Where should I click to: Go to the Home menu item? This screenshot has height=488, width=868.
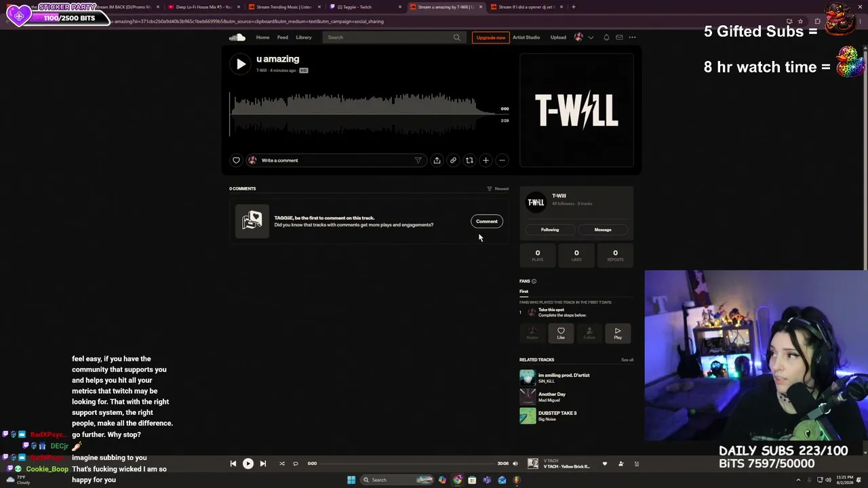coord(262,37)
